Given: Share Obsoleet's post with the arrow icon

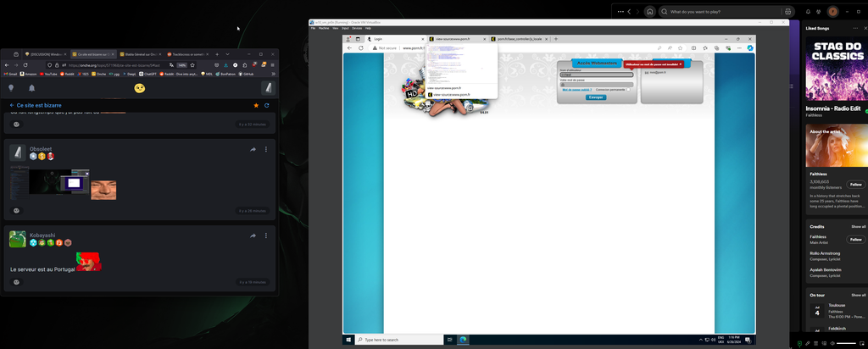Looking at the screenshot, I should point(253,150).
